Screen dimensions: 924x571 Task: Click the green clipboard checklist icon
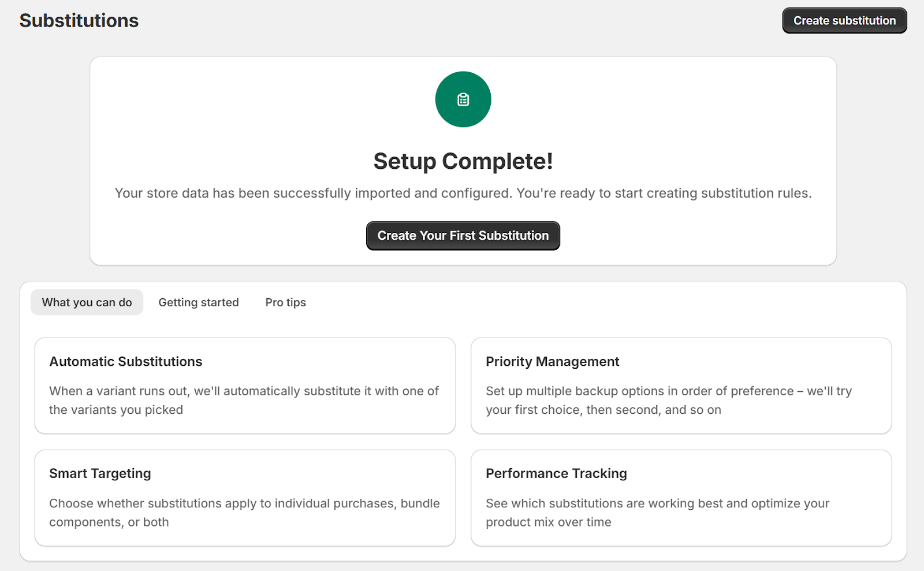click(463, 99)
